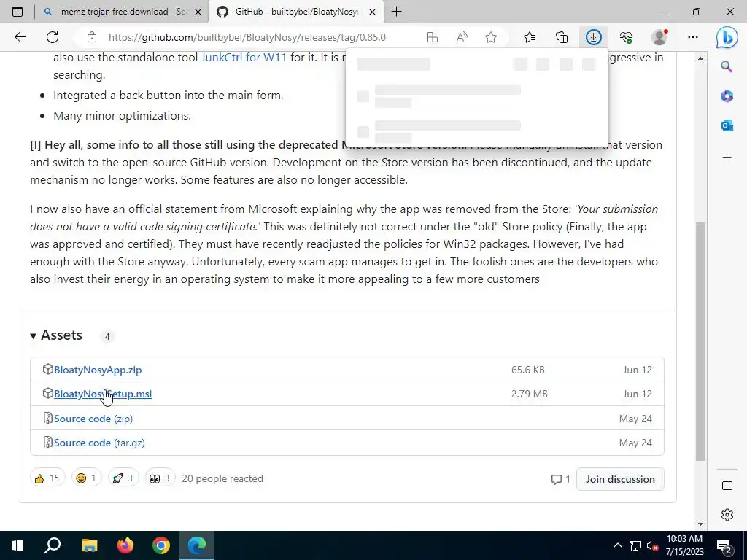Viewport: 747px width, 560px height.
Task: Open File Explorer from the taskbar
Action: click(89, 545)
